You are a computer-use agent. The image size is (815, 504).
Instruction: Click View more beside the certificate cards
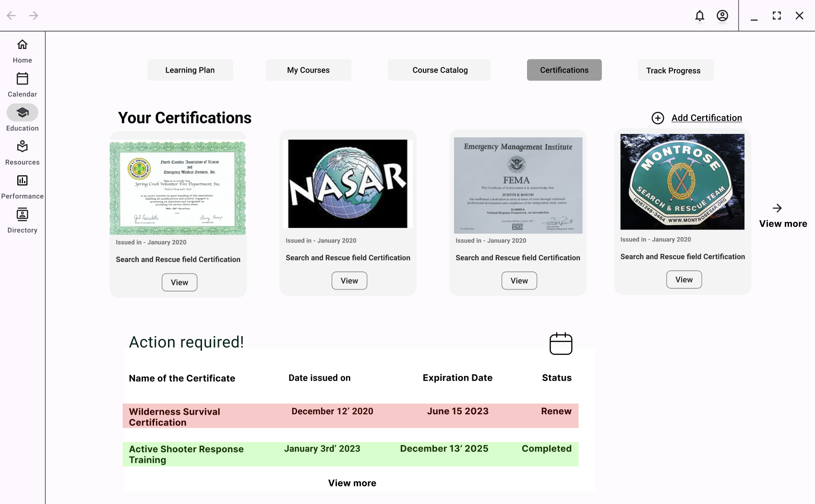783,224
